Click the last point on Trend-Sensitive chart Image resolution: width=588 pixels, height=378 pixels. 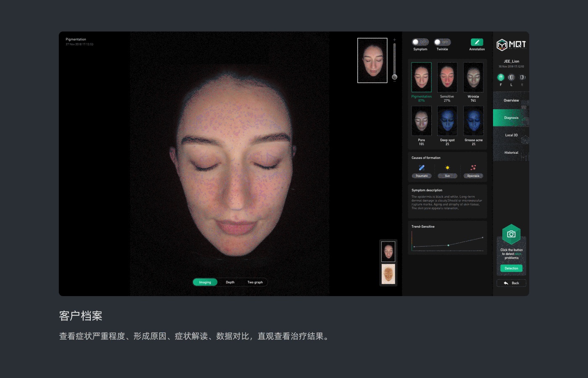pos(483,238)
